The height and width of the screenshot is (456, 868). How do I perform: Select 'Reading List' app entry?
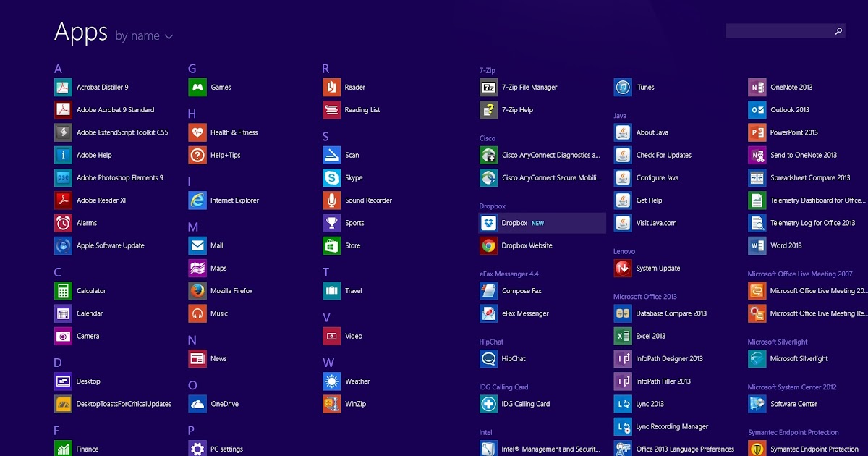click(352, 110)
